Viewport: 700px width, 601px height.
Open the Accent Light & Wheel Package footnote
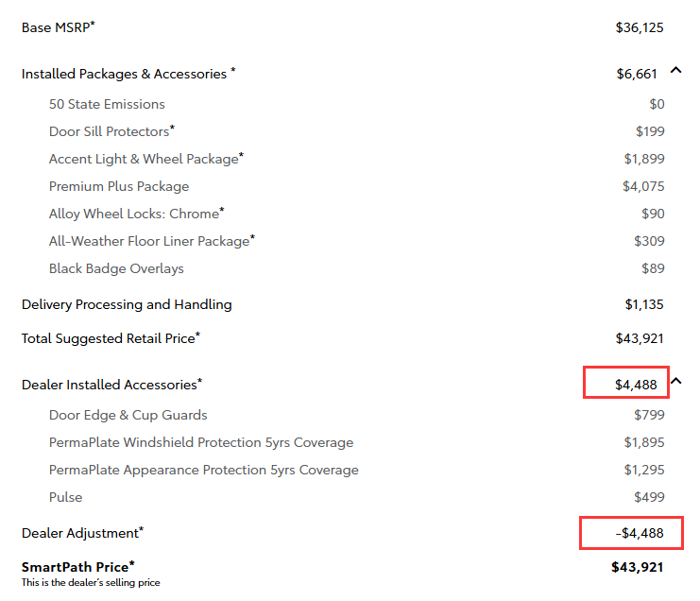242,156
